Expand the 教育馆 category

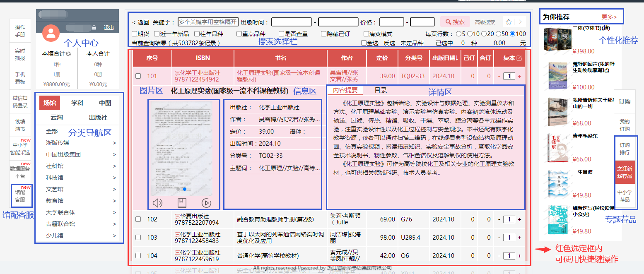pos(114,201)
